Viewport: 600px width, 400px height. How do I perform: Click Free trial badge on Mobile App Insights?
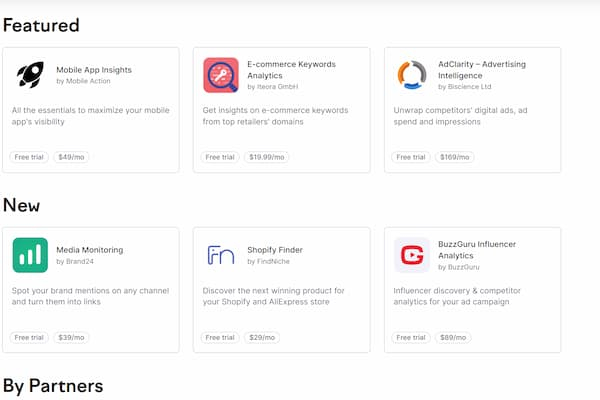tap(29, 157)
